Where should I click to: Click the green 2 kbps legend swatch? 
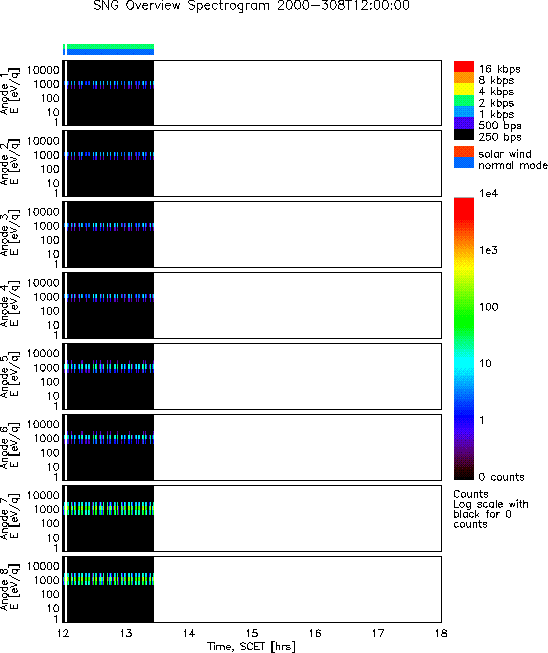(463, 100)
